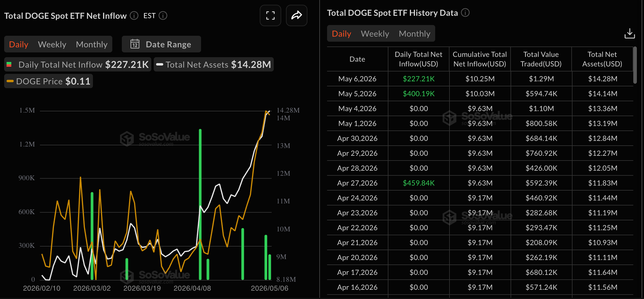Click the $459.84K inflow value
Viewport: 644px width, 299px height.
419,183
